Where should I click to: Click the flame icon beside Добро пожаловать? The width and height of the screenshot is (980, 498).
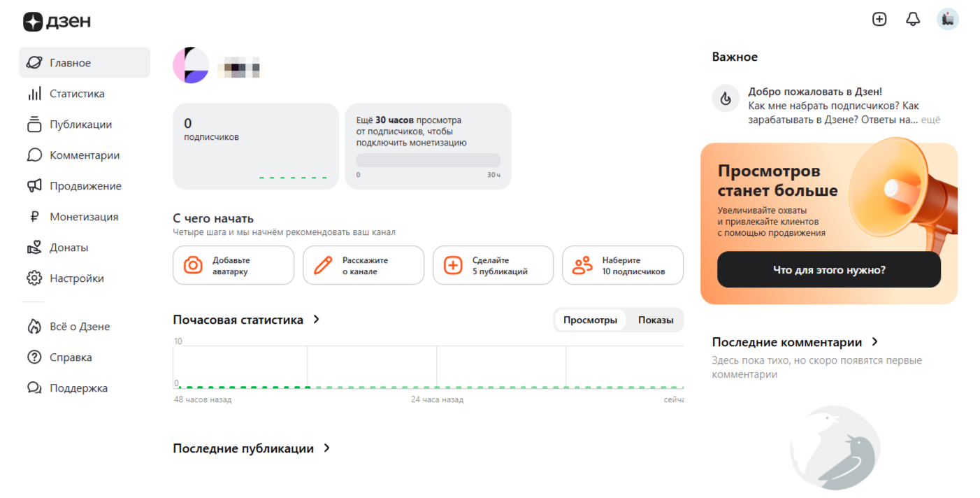pos(726,99)
